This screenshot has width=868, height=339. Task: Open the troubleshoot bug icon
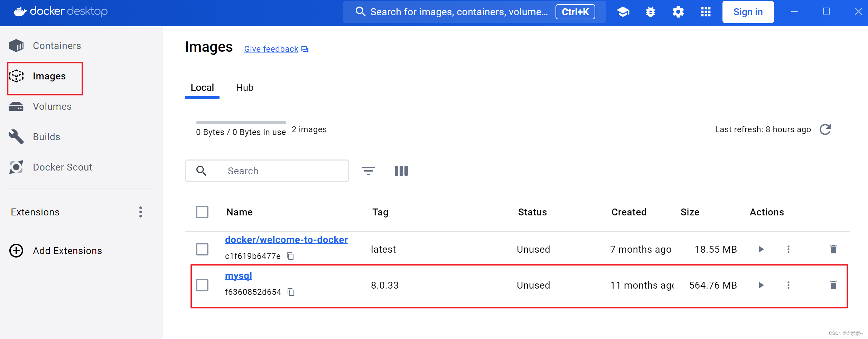coord(650,12)
